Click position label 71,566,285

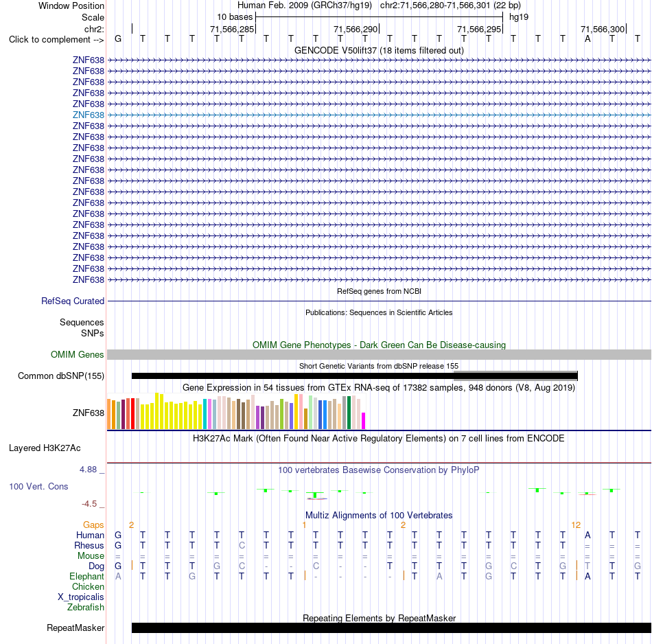tap(231, 29)
